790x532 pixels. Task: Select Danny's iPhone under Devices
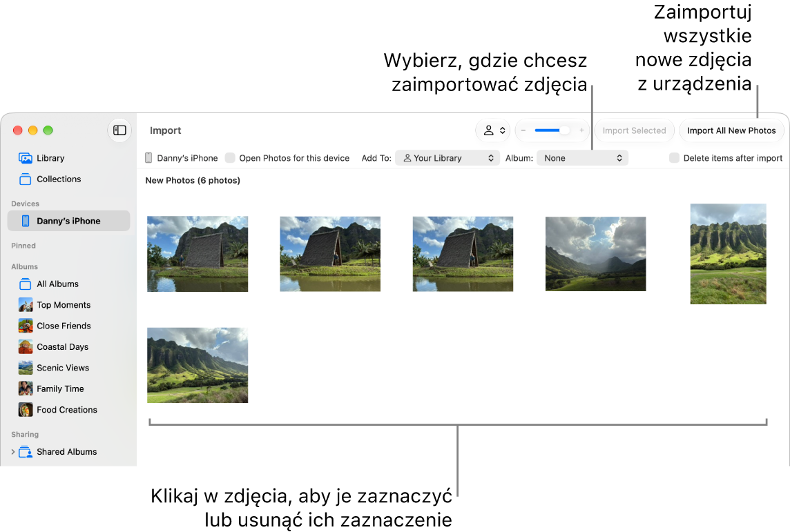[68, 221]
